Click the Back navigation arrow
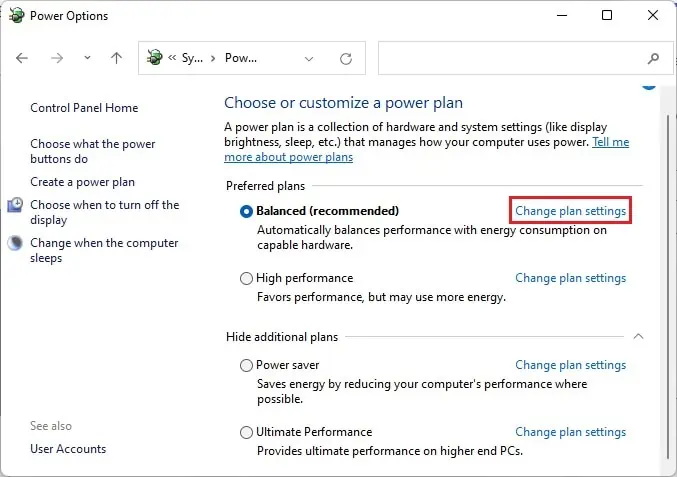Viewport: 677px width, 477px height. pos(23,58)
